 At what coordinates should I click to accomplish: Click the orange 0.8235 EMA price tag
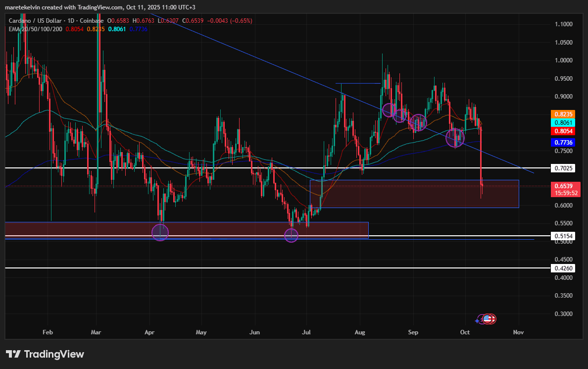(x=563, y=114)
